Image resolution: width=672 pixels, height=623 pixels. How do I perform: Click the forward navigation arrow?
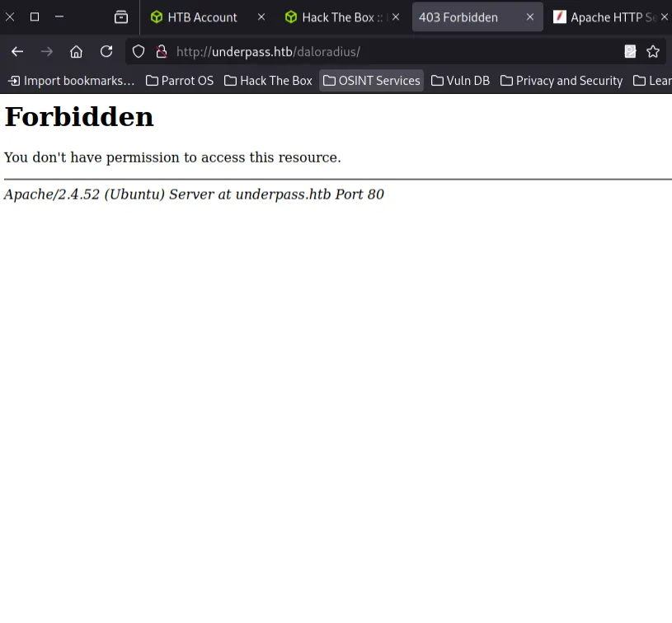click(47, 52)
